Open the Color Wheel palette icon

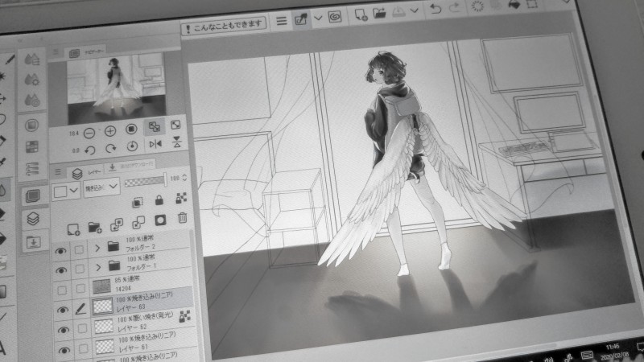(x=32, y=125)
